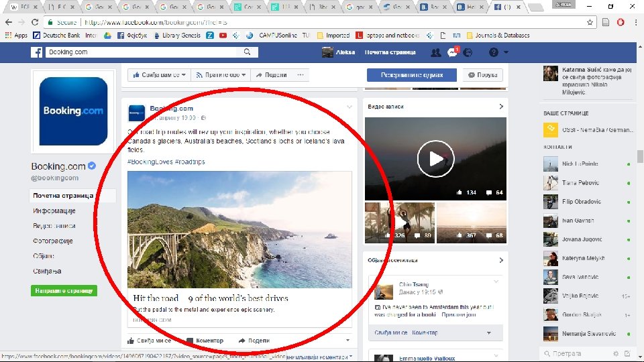The height and width of the screenshot is (362, 644).
Task: Open friend requests icon in header
Action: pos(436,52)
